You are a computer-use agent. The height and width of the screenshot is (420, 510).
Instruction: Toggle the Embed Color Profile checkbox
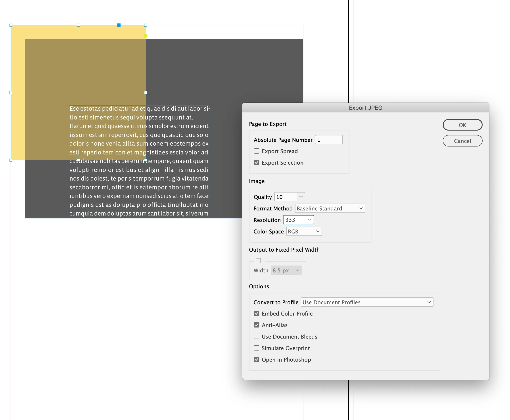(x=256, y=314)
